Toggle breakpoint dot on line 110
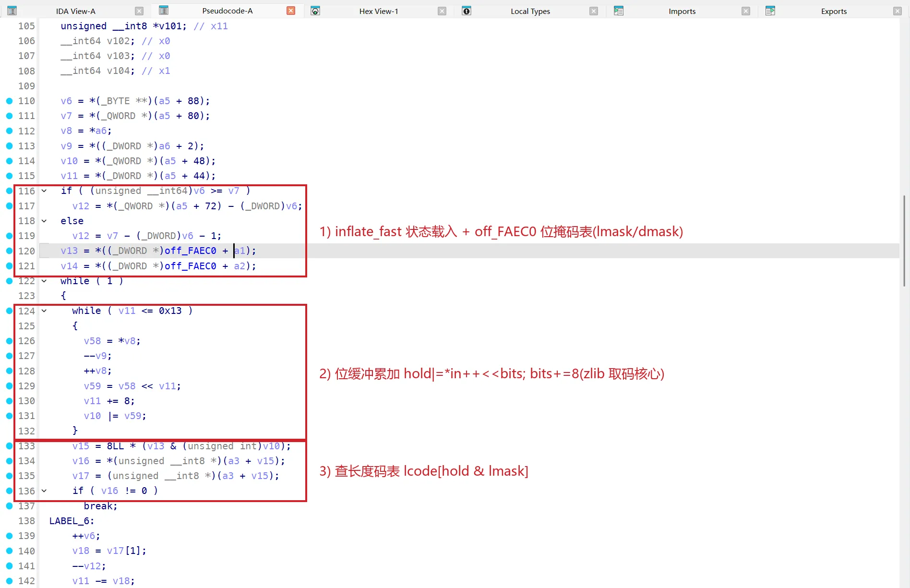This screenshot has height=588, width=910. tap(9, 101)
